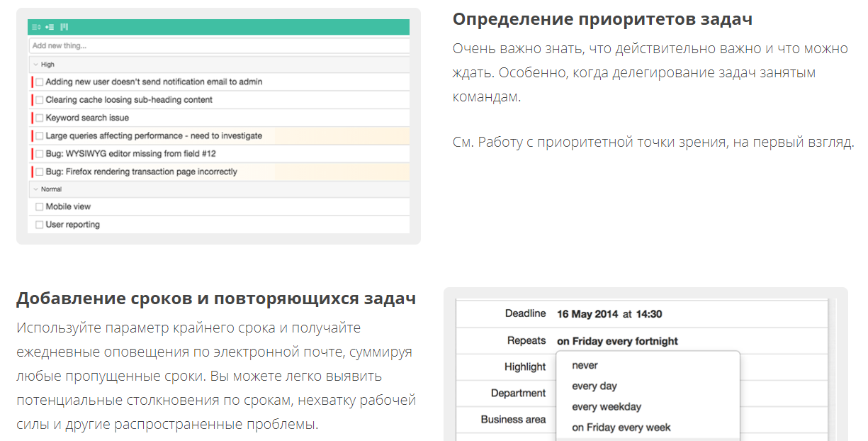Tick the checkbox for Keyword search issue
Image resolution: width=868 pixels, height=441 pixels.
[x=39, y=118]
